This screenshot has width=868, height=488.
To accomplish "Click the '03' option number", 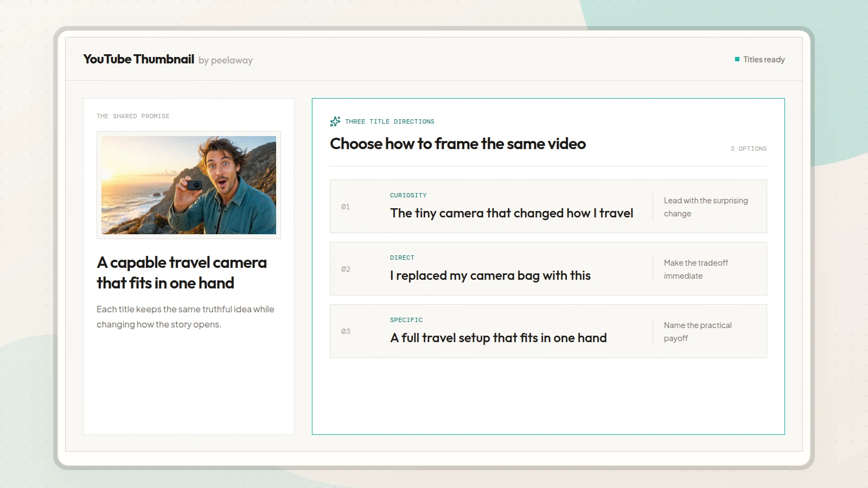I will click(x=346, y=331).
